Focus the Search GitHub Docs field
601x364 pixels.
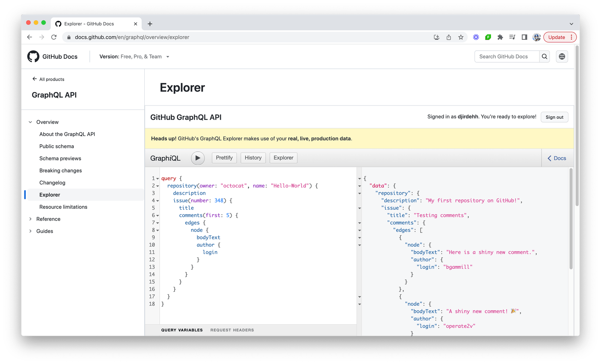(507, 56)
